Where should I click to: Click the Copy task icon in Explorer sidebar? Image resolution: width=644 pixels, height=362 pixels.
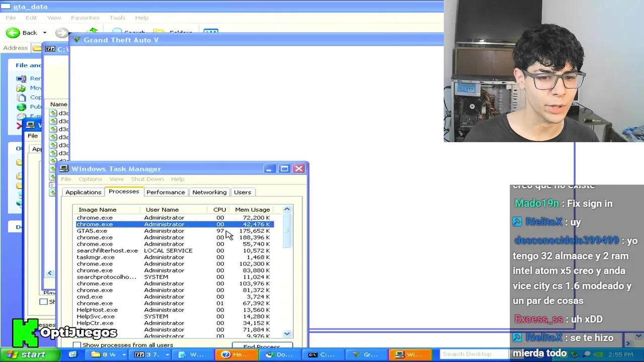click(x=21, y=98)
